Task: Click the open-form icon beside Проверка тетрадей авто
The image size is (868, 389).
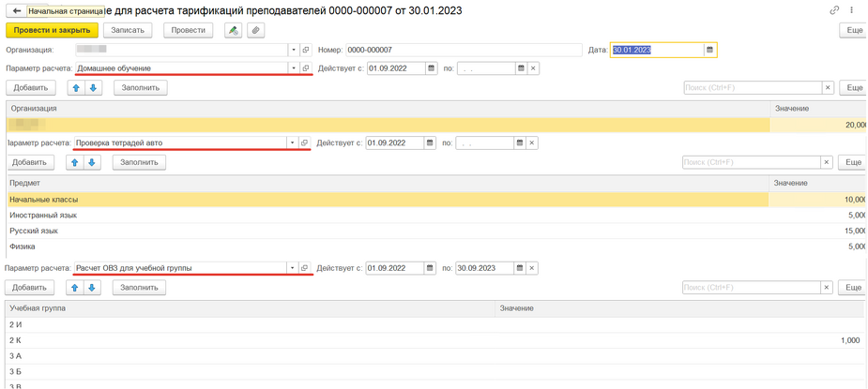Action: click(304, 143)
